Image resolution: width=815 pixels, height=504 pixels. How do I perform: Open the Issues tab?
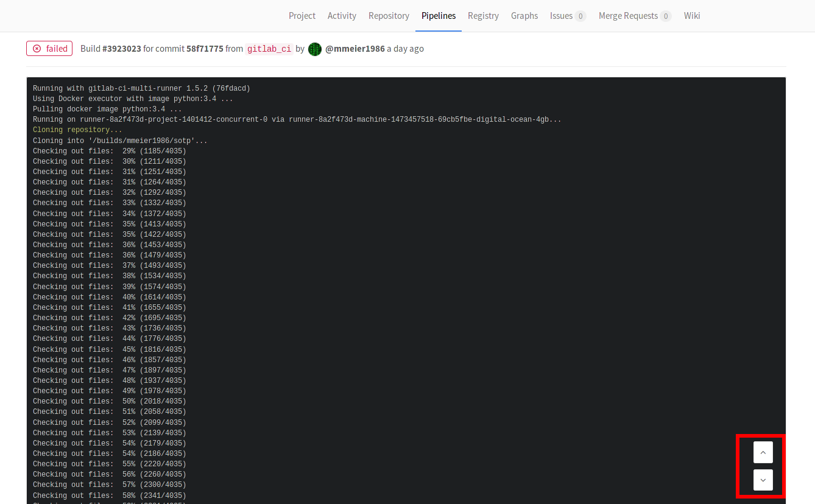click(x=568, y=16)
